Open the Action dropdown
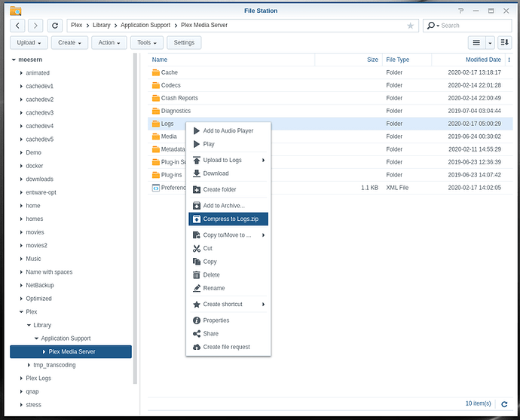Viewport: 520px width, 420px height. pos(109,42)
